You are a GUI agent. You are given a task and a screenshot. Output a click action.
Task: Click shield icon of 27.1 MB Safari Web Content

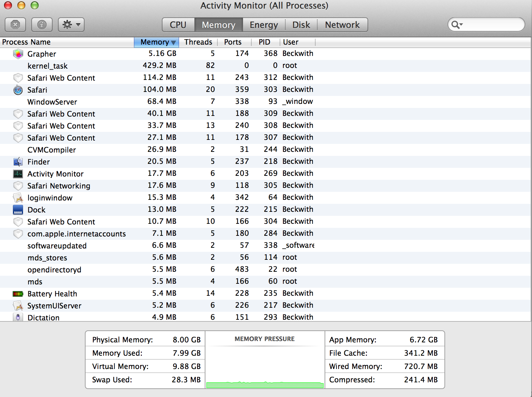pyautogui.click(x=18, y=138)
